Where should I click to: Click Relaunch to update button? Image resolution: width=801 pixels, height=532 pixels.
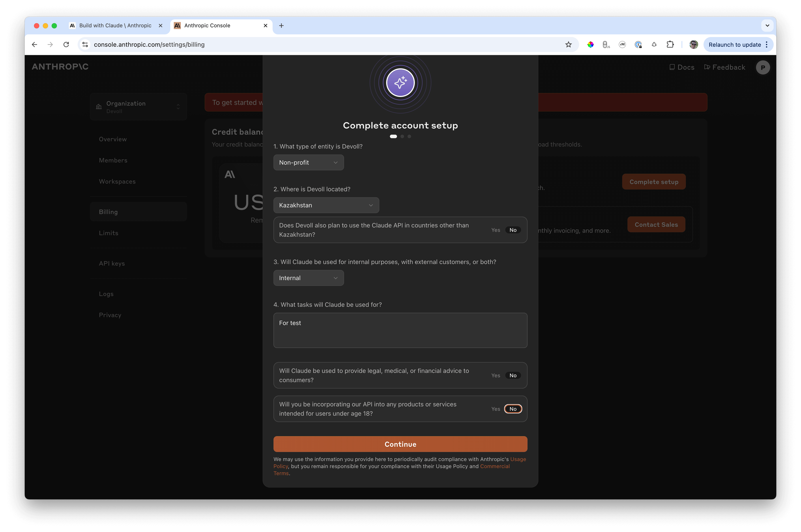point(734,45)
